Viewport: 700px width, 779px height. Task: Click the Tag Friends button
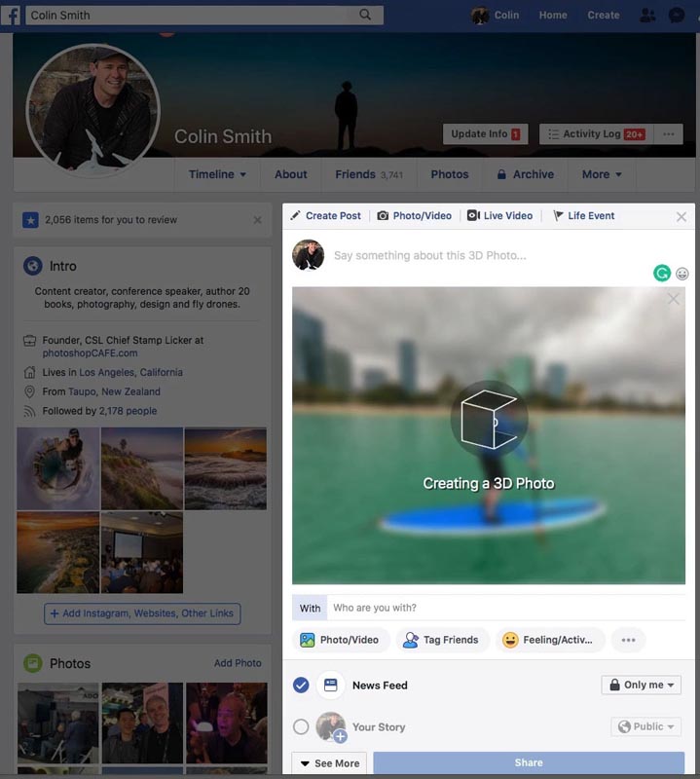coord(442,640)
